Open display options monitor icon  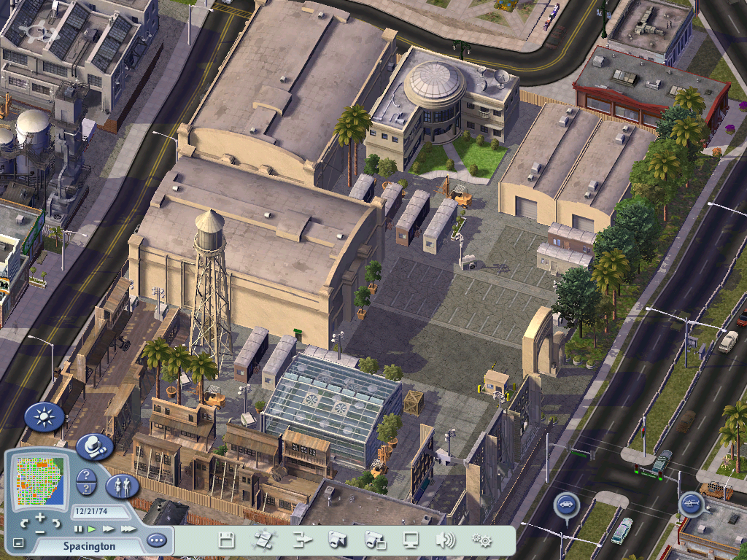[x=411, y=540]
